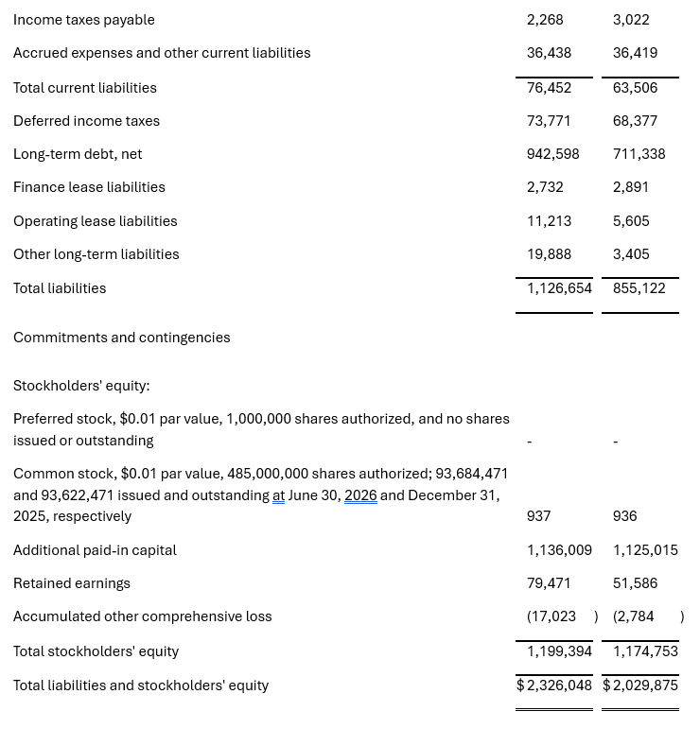
Task: Click the grammar-flagged word 'at'
Action: point(278,495)
